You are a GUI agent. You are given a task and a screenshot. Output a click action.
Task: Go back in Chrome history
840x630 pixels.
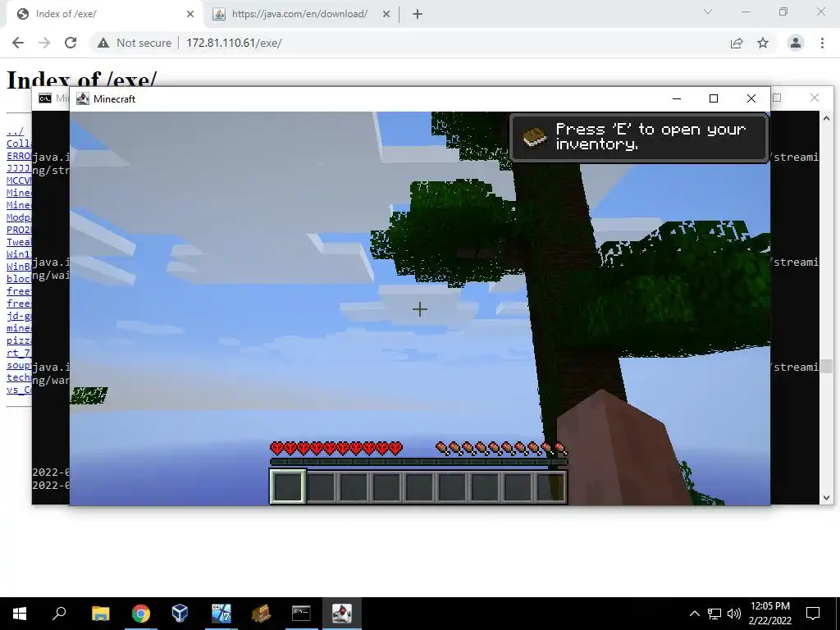(18, 43)
